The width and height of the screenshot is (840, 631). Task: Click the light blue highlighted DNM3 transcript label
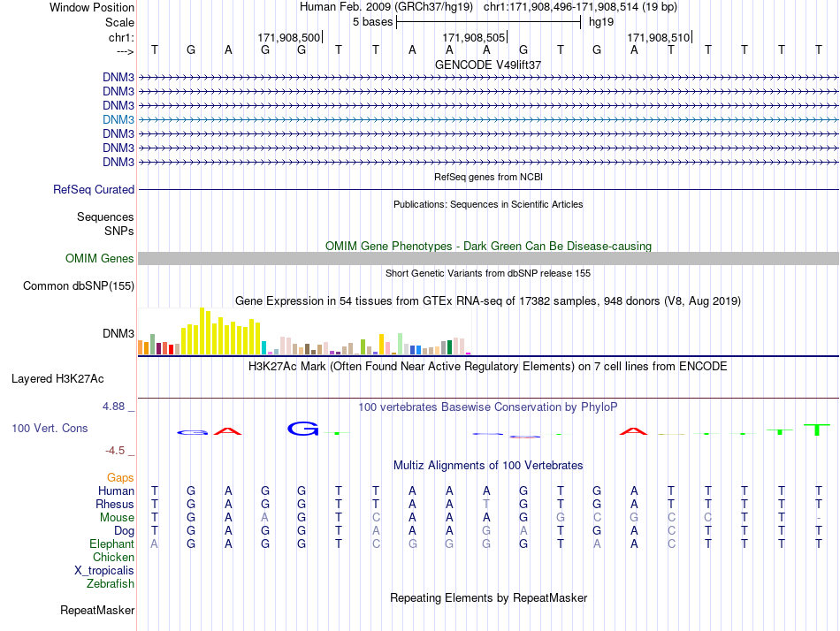118,119
